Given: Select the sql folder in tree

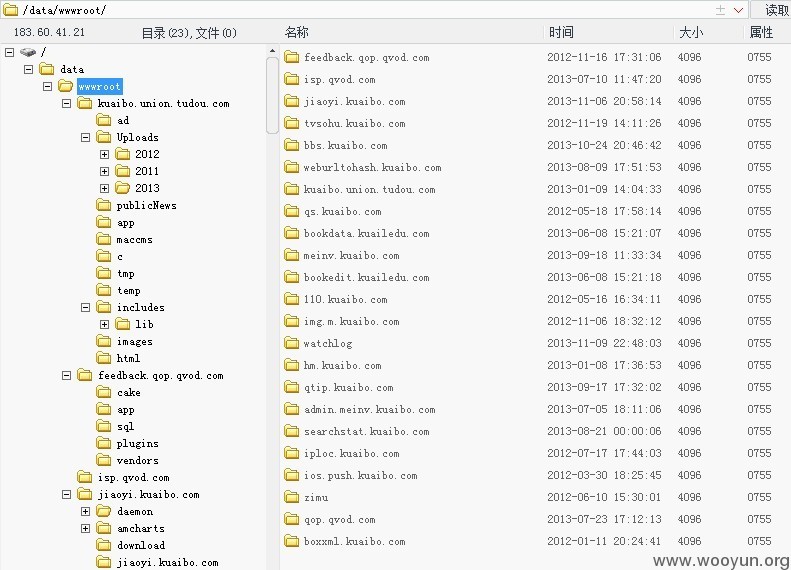Looking at the screenshot, I should click(126, 427).
